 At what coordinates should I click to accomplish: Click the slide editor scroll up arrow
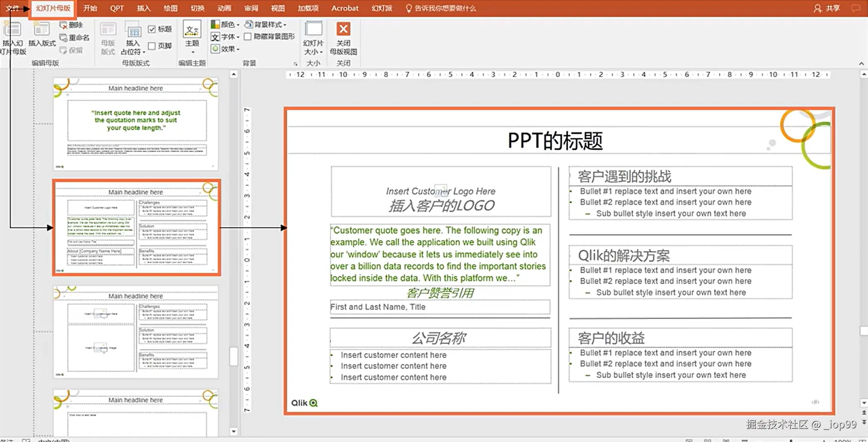(x=864, y=74)
